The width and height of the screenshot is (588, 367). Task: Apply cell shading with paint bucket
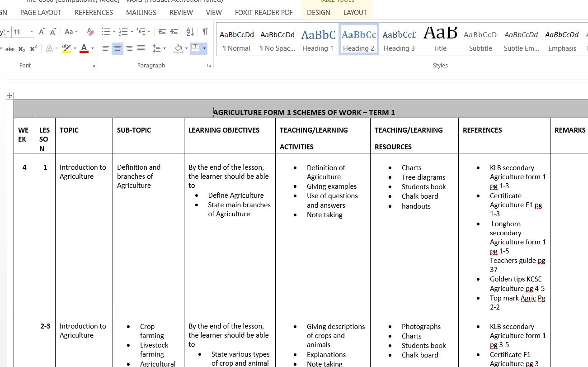click(x=178, y=48)
